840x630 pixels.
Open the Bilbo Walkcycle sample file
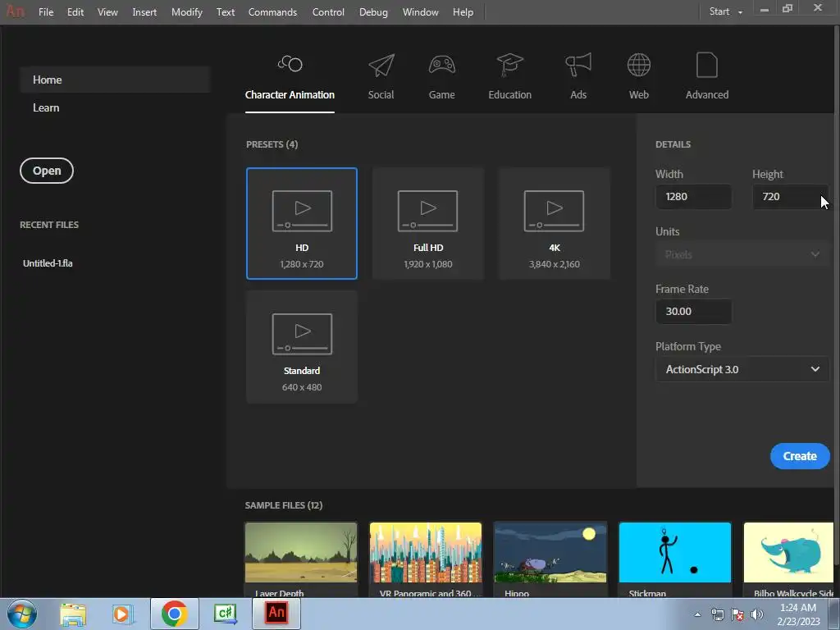(x=788, y=559)
